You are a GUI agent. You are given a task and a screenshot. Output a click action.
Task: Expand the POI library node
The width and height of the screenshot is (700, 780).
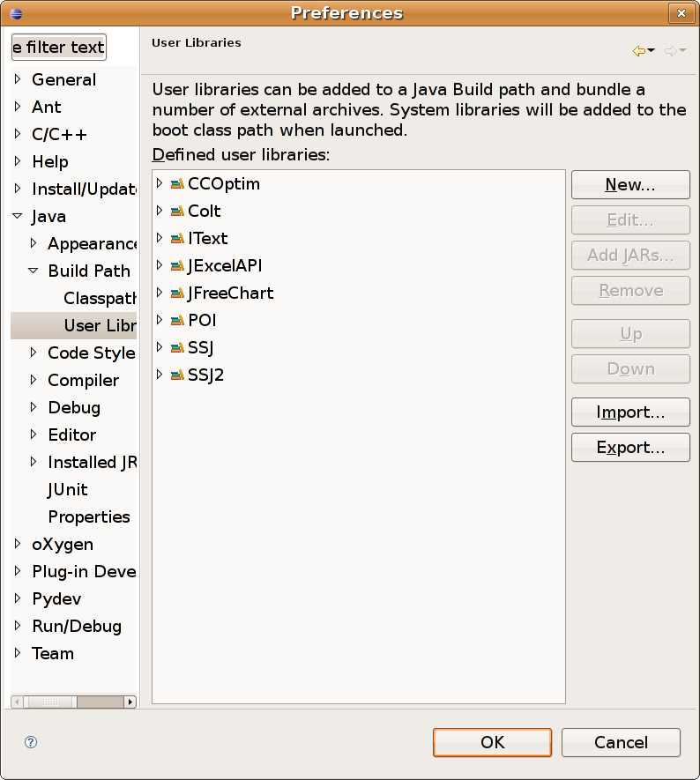coord(160,320)
